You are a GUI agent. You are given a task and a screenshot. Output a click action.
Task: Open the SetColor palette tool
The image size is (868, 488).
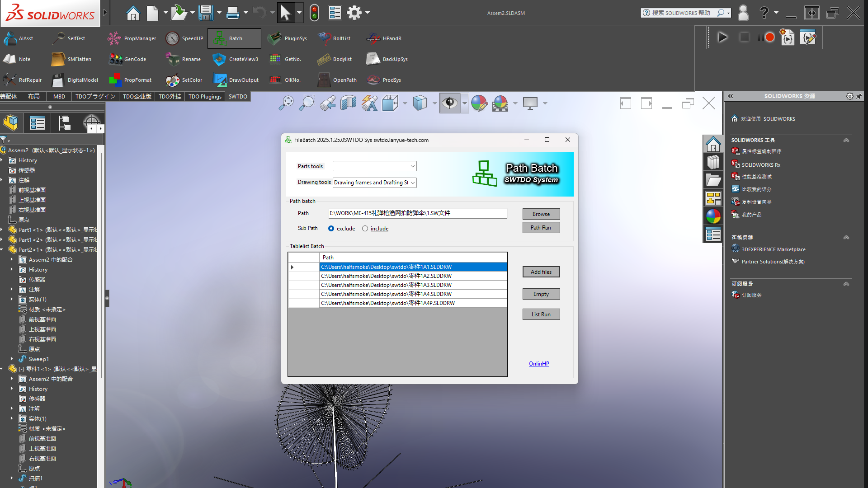[x=172, y=80]
